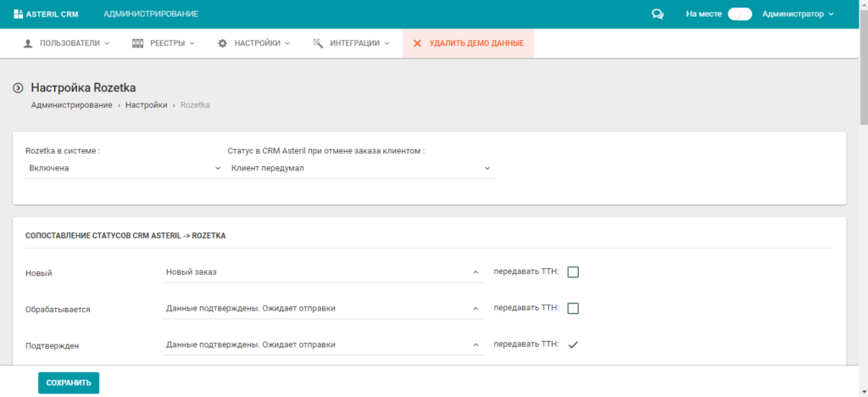The width and height of the screenshot is (868, 397).
Task: Click the circled arrow beside page title
Action: tap(18, 87)
